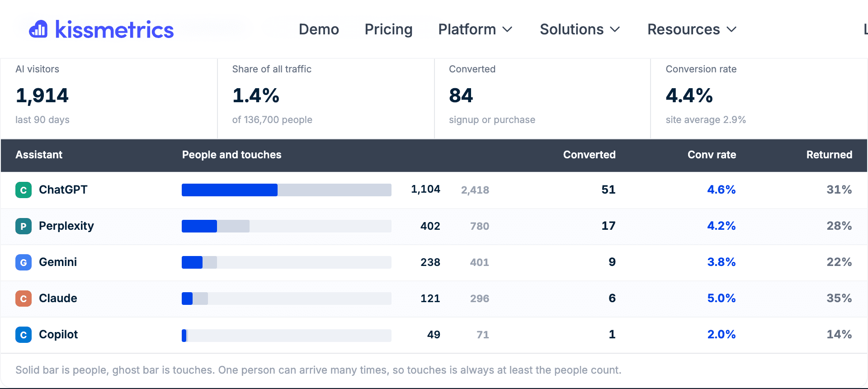Image resolution: width=868 pixels, height=389 pixels.
Task: Click ChatGPT's 4.6% conversion rate
Action: (x=722, y=190)
